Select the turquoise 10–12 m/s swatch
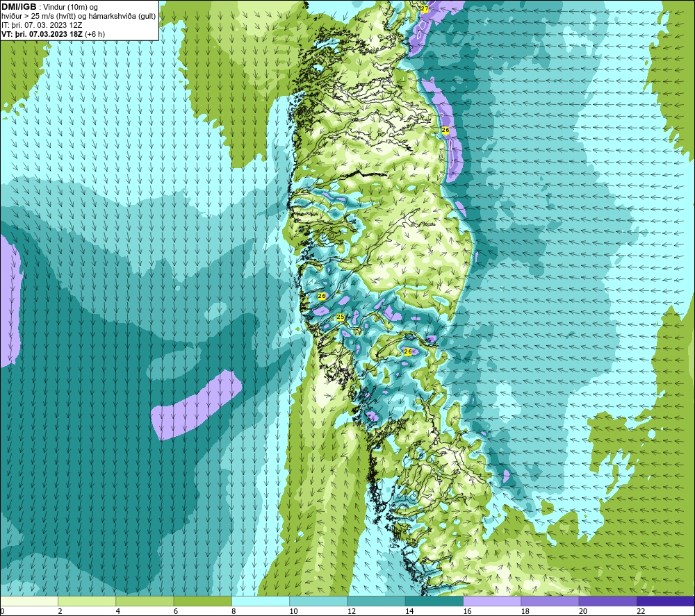 point(318,601)
